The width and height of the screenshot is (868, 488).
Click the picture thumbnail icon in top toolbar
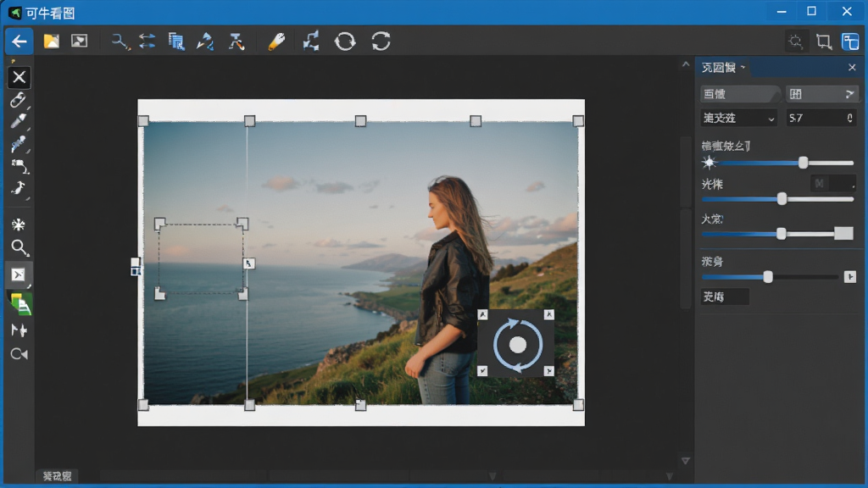point(80,41)
